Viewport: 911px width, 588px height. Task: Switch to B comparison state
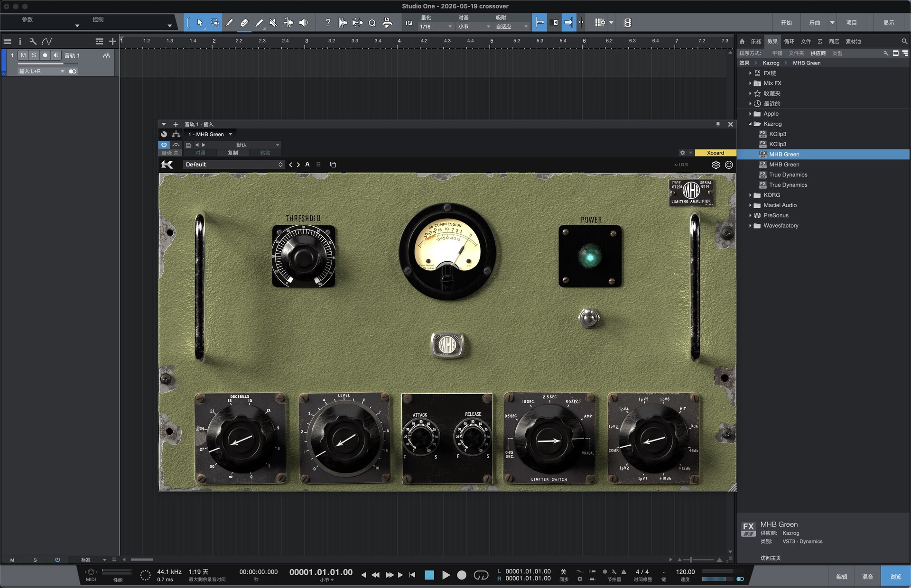click(318, 165)
